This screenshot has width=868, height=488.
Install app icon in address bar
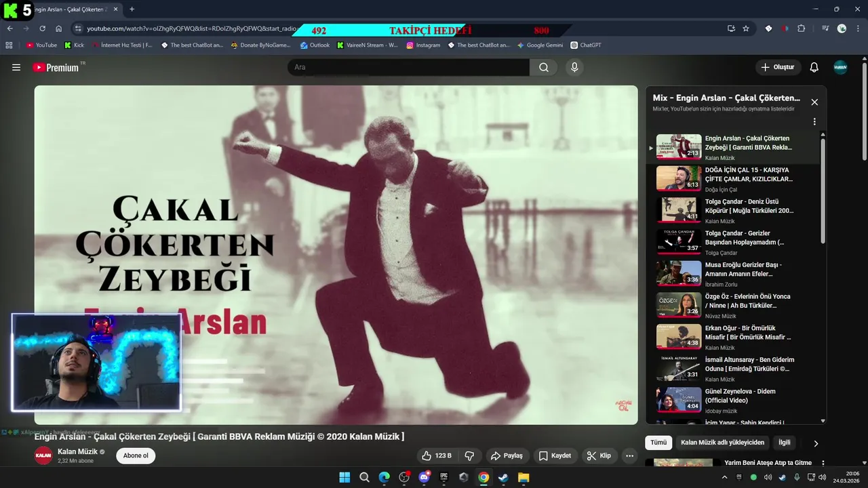tap(731, 28)
